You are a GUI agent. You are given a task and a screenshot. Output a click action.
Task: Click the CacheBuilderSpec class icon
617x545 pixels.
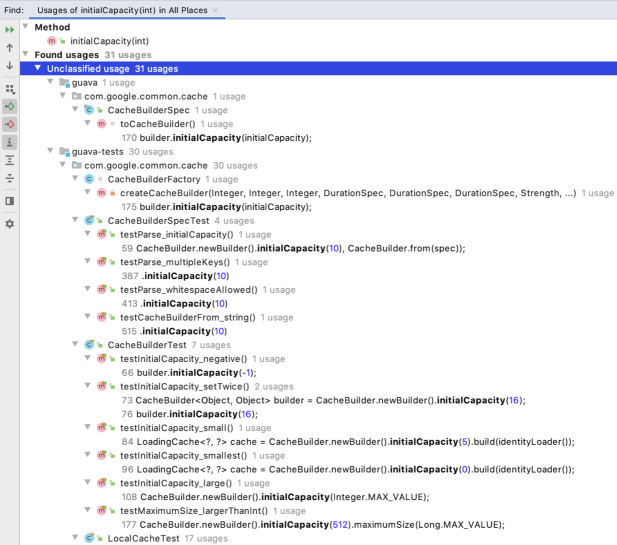(89, 110)
